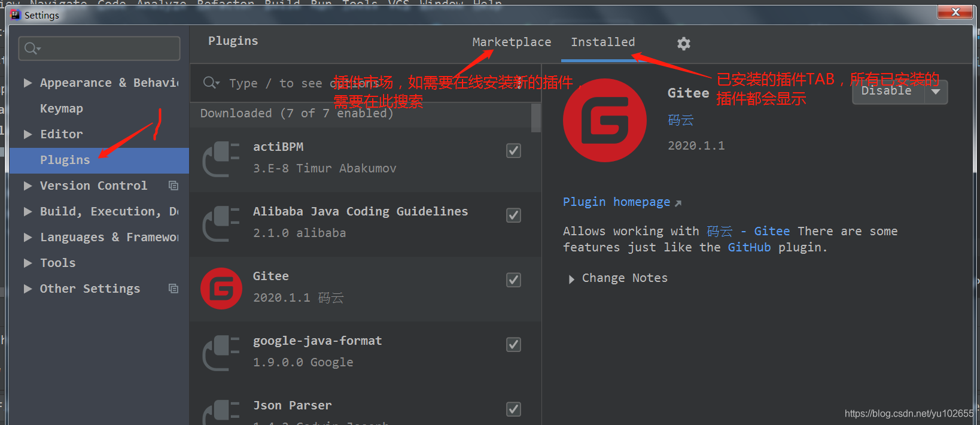Select Plugins in settings tree

99,160
